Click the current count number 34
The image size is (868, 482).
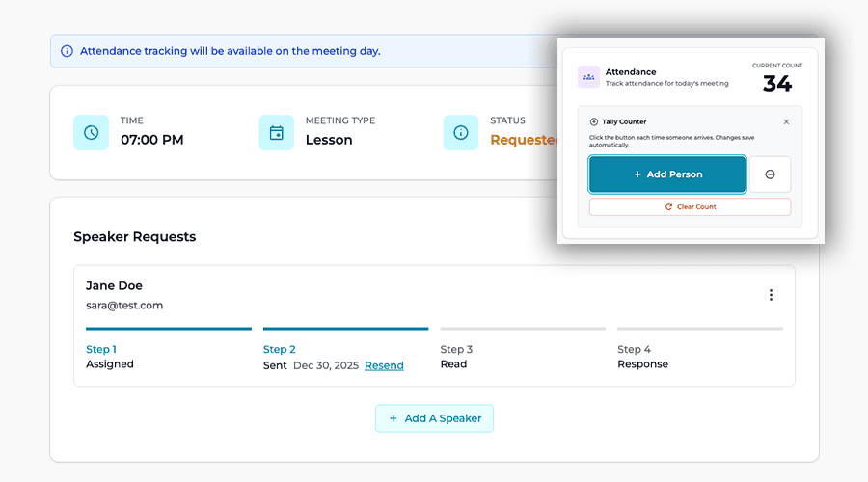click(x=777, y=84)
